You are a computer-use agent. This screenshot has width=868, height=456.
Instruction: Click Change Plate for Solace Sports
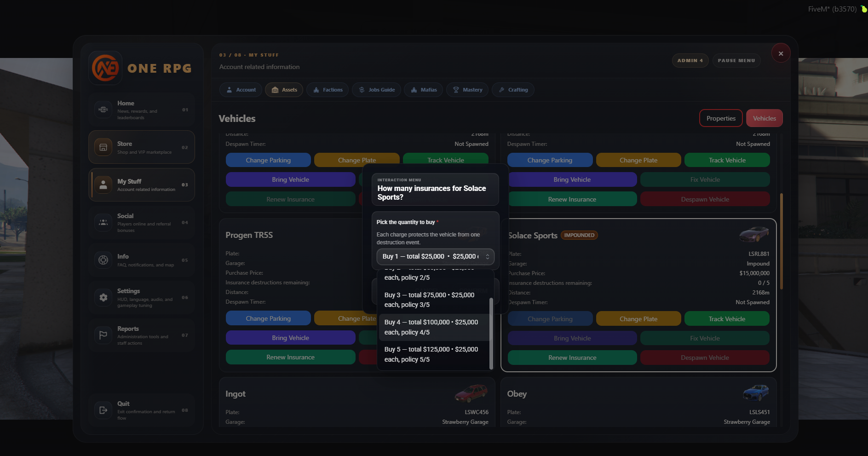(x=638, y=319)
